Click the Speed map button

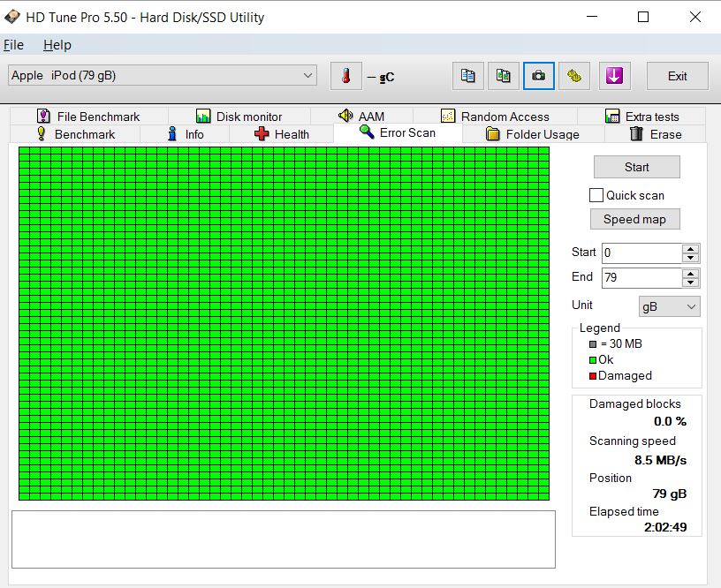(634, 219)
